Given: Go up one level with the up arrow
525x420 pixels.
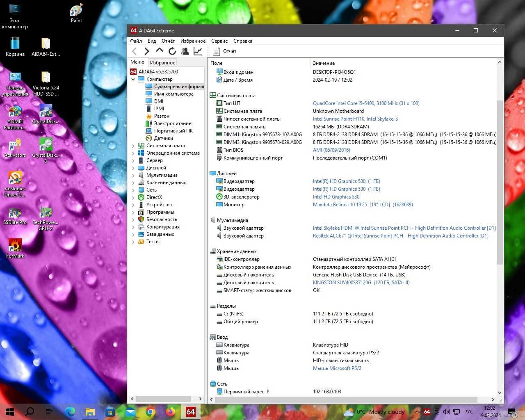Looking at the screenshot, I should tap(160, 51).
